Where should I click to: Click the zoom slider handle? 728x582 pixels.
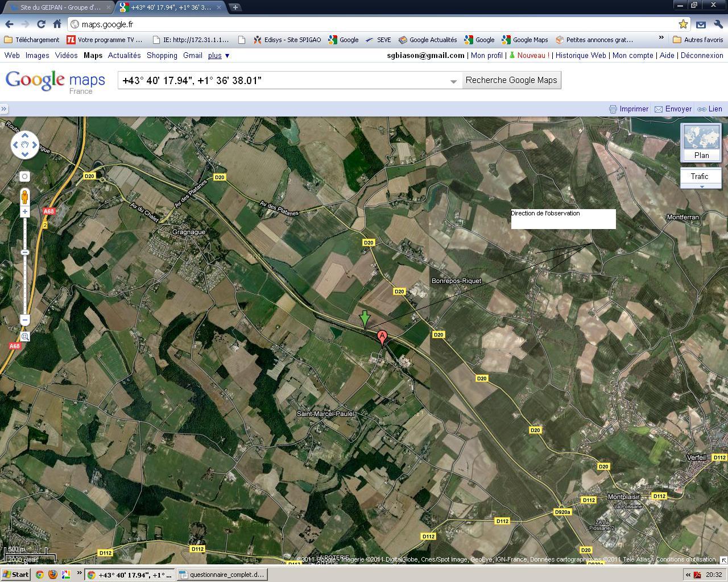point(24,252)
